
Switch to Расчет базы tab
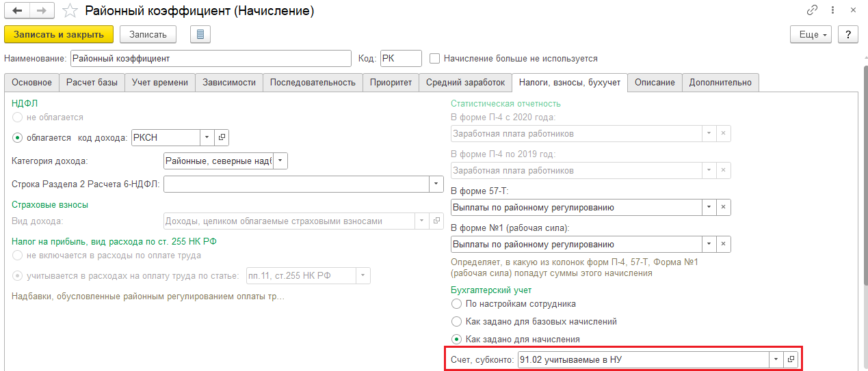(x=92, y=82)
